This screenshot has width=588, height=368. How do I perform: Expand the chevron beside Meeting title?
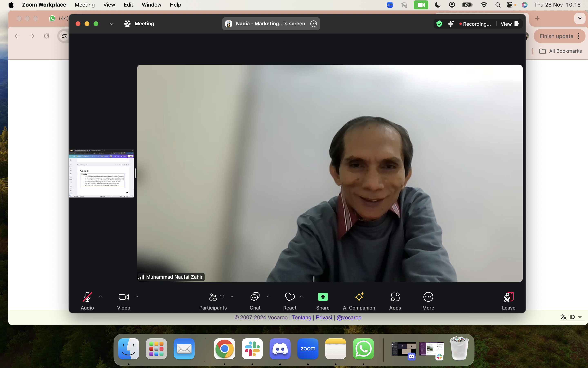pyautogui.click(x=112, y=24)
